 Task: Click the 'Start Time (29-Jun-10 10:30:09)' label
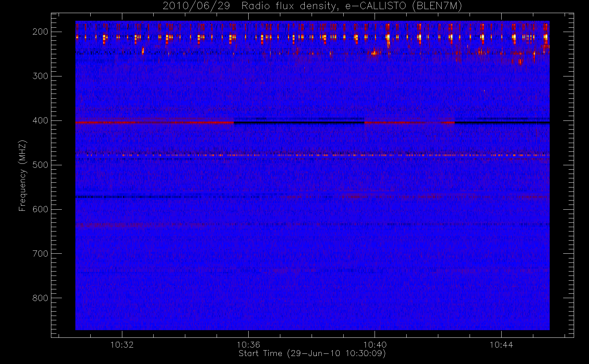(312, 353)
